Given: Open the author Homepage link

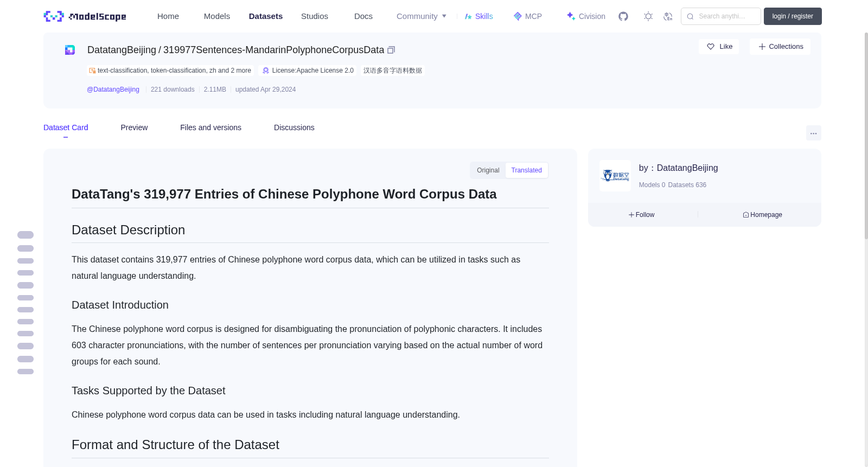Looking at the screenshot, I should click(762, 215).
